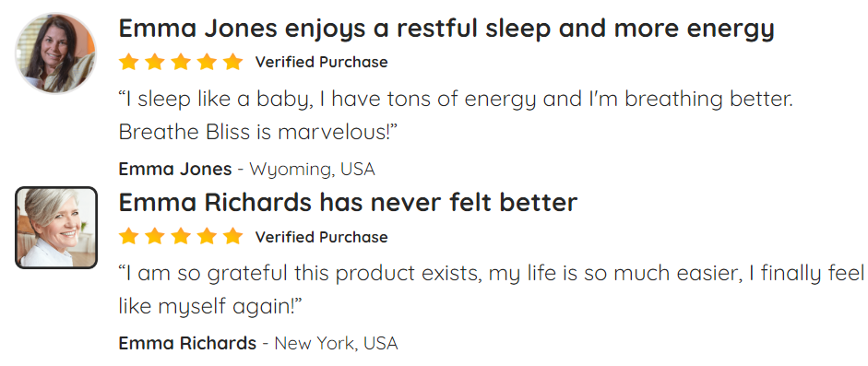Click the 'Emma Richards has never felt better' heading
The width and height of the screenshot is (868, 366).
348,202
